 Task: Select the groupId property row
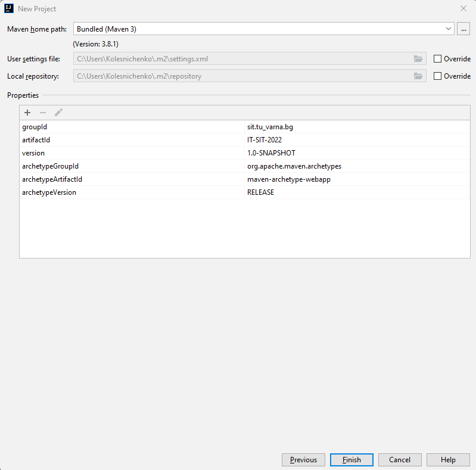click(x=245, y=127)
